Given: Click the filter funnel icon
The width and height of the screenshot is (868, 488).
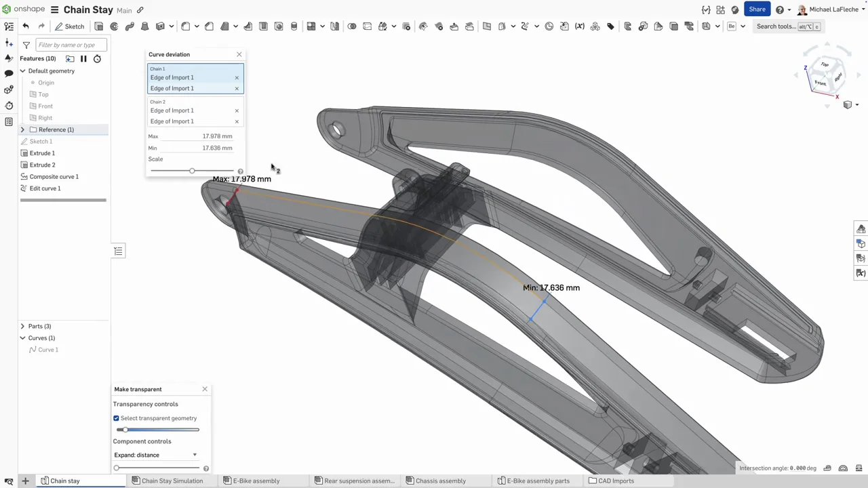Looking at the screenshot, I should tap(26, 45).
